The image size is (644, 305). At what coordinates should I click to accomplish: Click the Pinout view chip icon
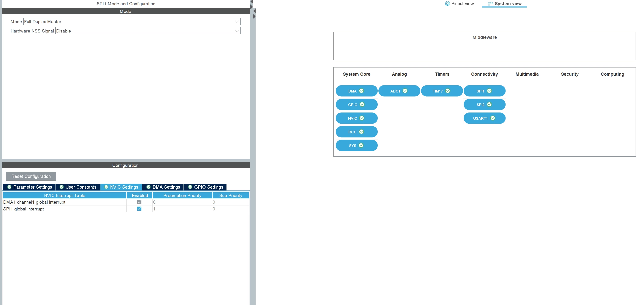[447, 4]
